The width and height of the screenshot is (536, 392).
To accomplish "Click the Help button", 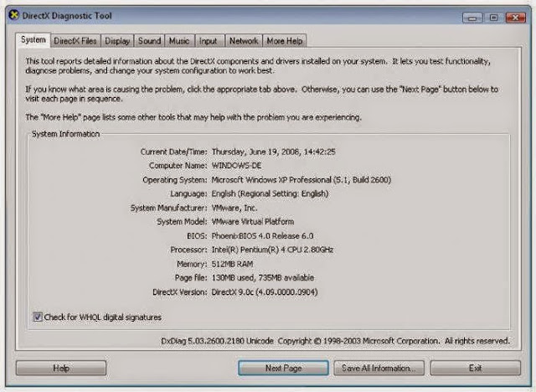I will tap(61, 368).
